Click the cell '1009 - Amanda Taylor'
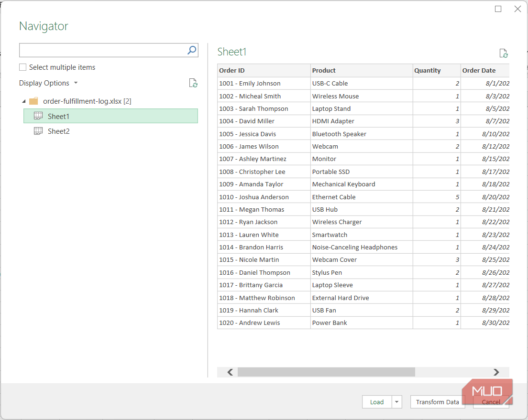Screen dimensions: 528x420 pyautogui.click(x=264, y=184)
